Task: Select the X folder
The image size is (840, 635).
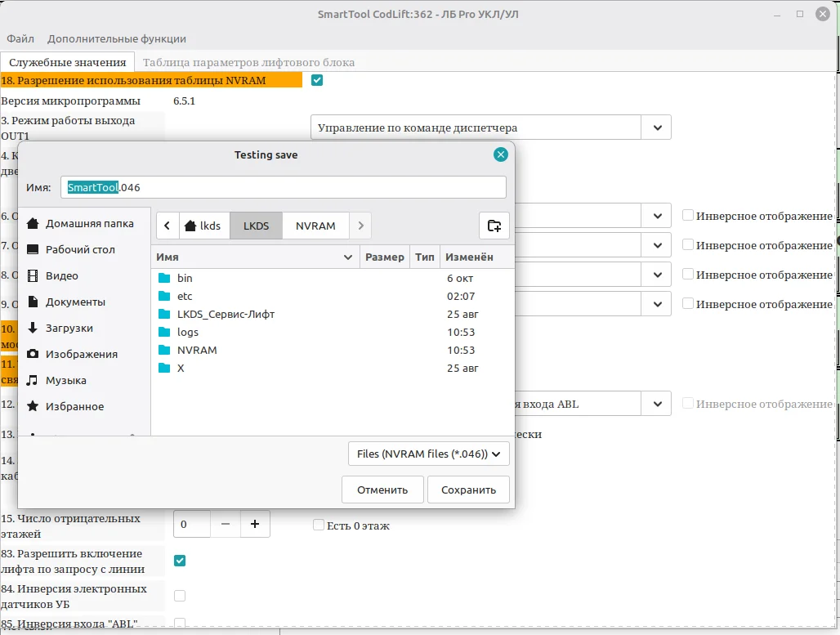Action: pyautogui.click(x=332, y=368)
